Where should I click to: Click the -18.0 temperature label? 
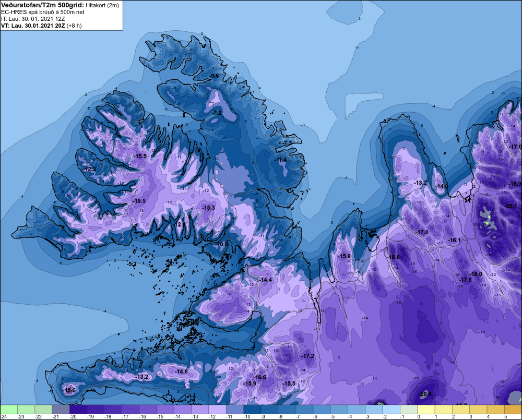[476, 274]
